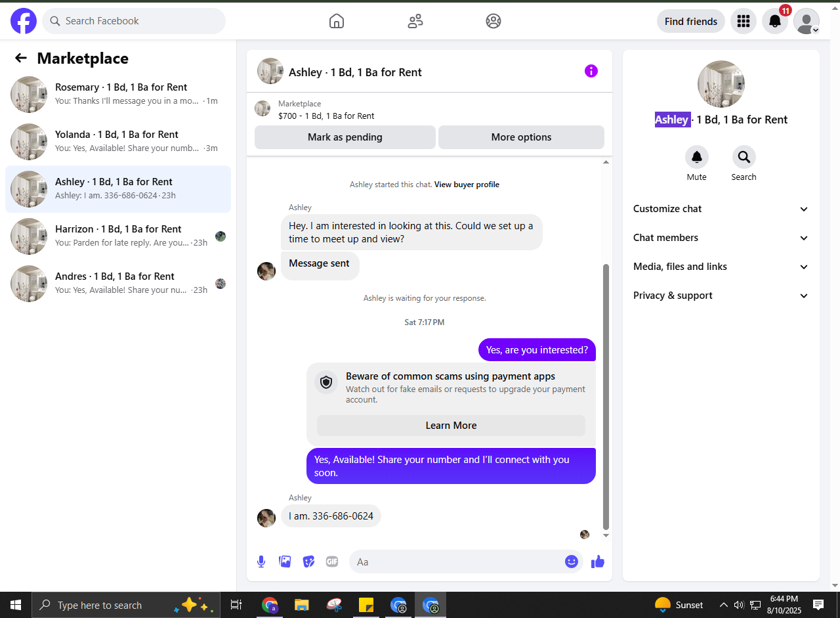The height and width of the screenshot is (618, 840).
Task: Go to Home feed icon
Action: pos(337,21)
